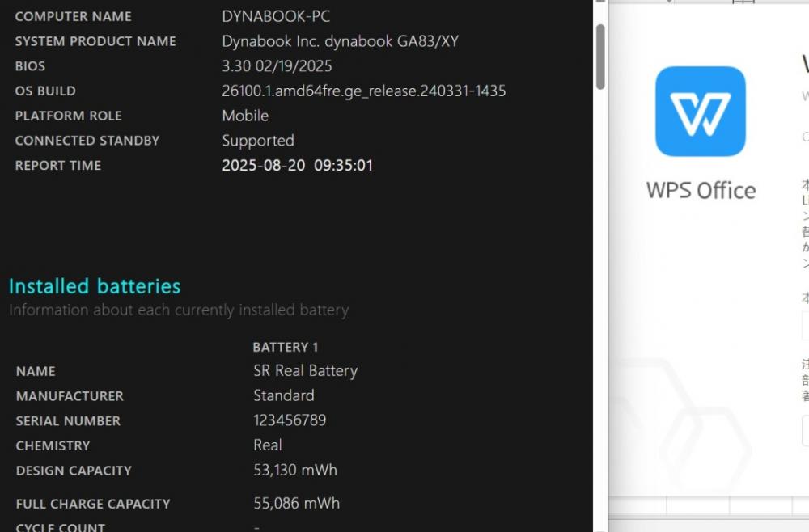Screen dimensions: 809x532
Task: Click the report time 2025-08-20 09:35:01
Action: tap(297, 166)
